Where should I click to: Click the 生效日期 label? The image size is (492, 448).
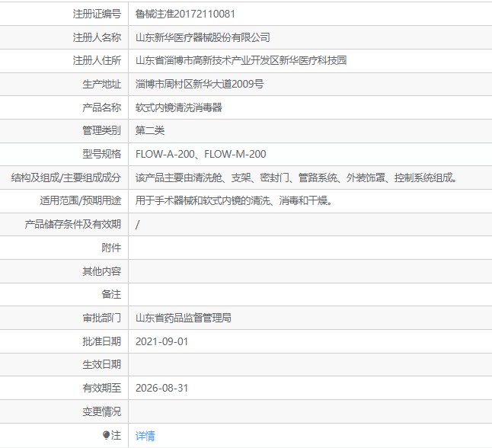tap(101, 364)
